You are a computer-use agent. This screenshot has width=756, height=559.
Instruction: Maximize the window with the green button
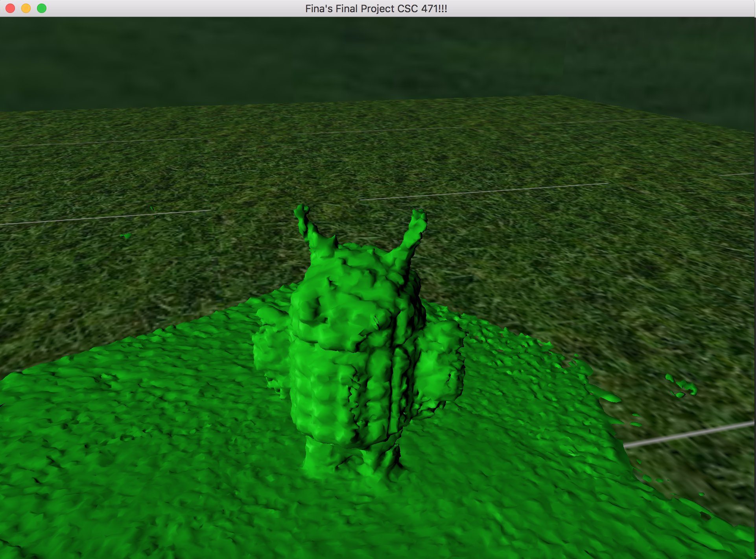click(x=42, y=8)
